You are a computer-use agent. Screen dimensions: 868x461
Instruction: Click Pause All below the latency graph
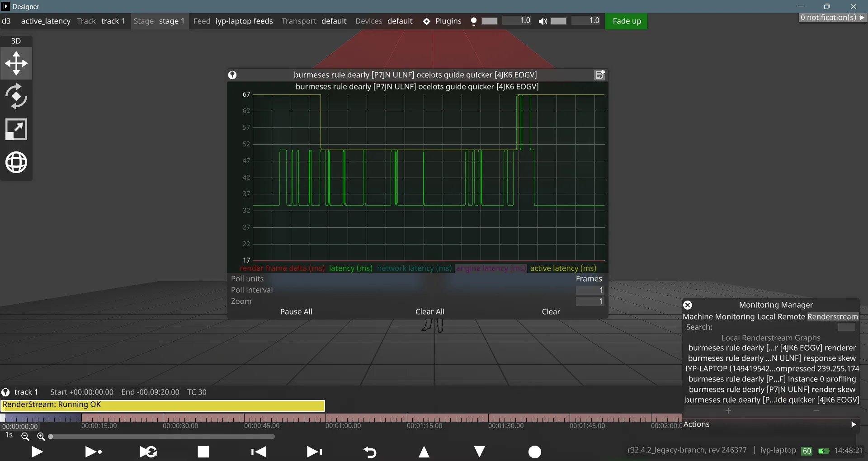click(x=296, y=311)
